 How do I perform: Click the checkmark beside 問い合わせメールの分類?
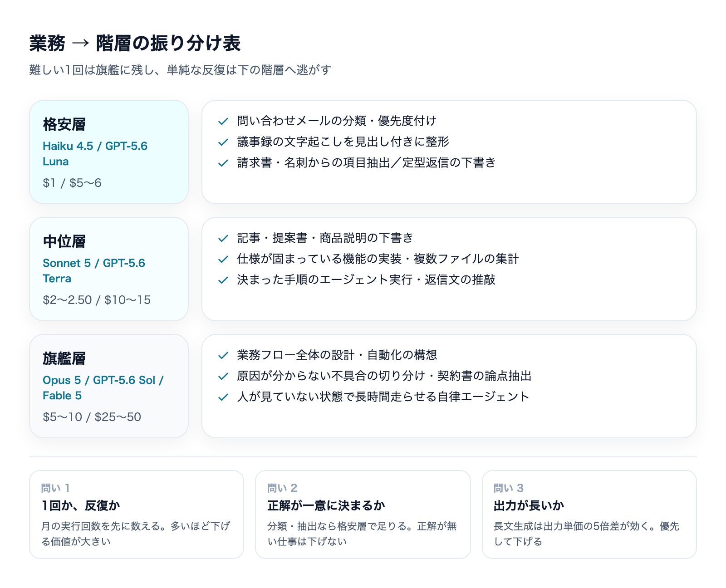point(223,121)
